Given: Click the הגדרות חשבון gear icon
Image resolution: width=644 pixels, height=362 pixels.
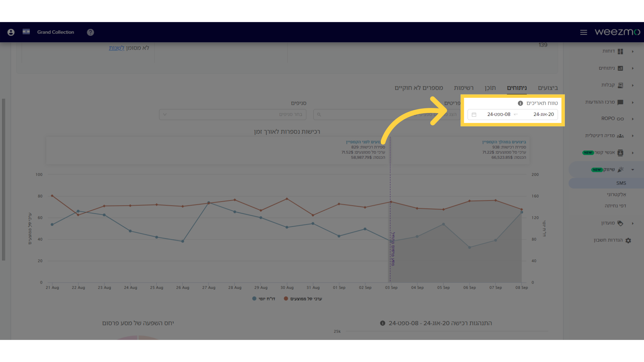Looking at the screenshot, I should (628, 240).
